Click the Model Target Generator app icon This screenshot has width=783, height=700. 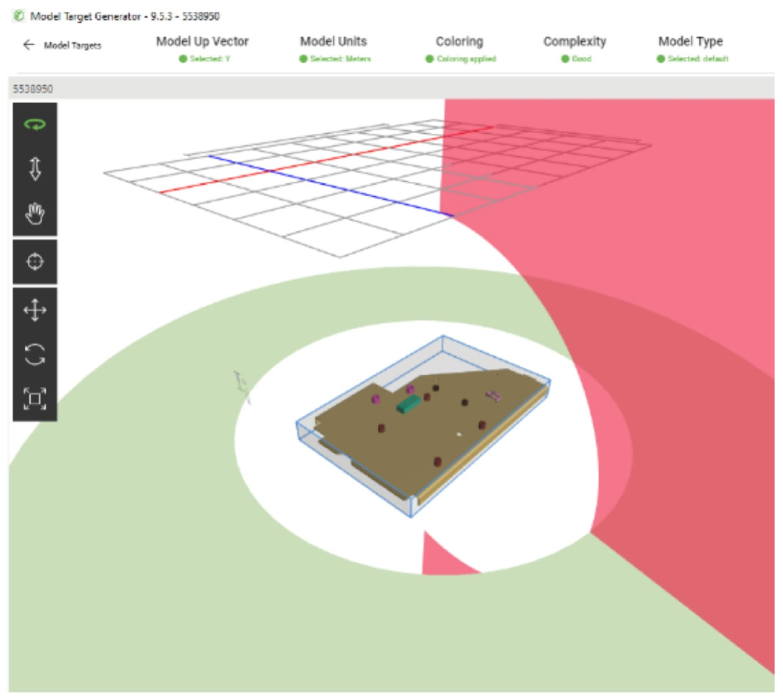point(19,16)
